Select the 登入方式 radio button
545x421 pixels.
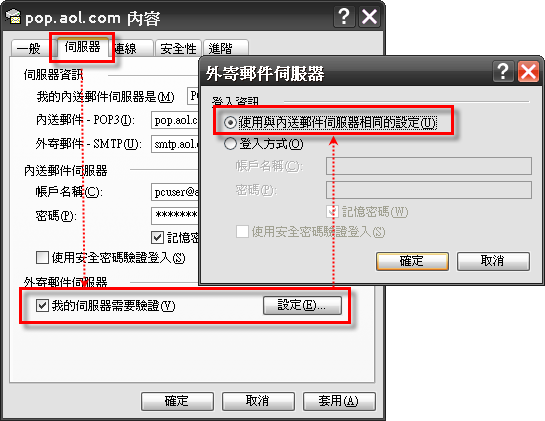[x=230, y=144]
